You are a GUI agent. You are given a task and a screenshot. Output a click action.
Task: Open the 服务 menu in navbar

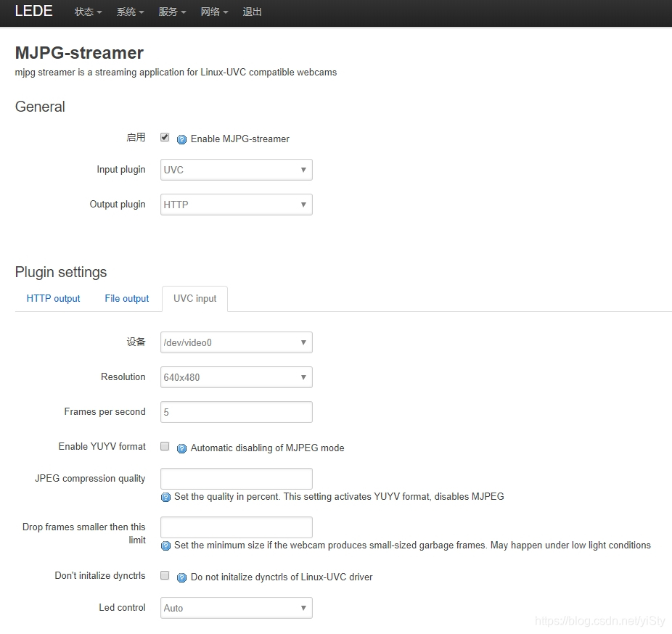(x=172, y=12)
